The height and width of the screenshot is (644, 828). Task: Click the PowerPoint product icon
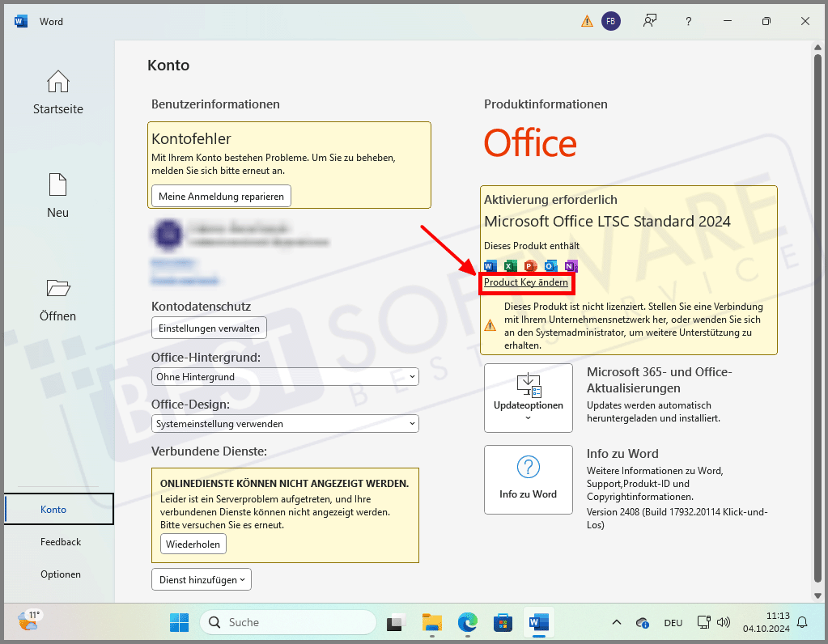tap(530, 265)
